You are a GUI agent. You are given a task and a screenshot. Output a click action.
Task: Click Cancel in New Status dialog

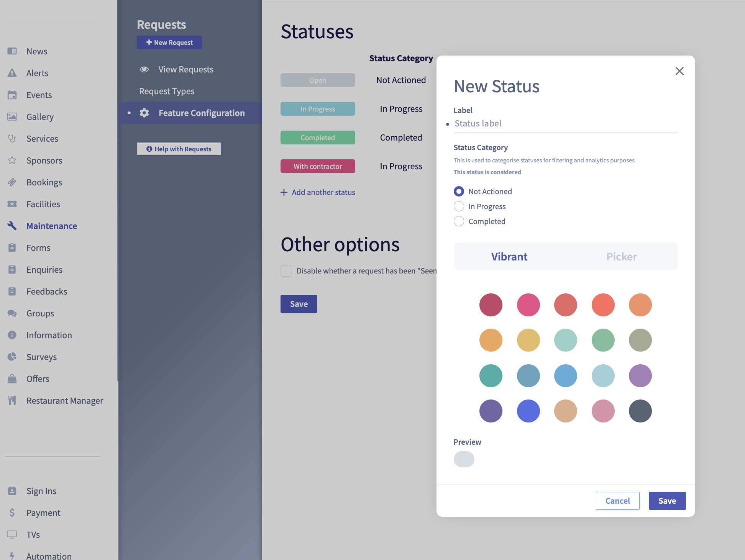tap(617, 501)
